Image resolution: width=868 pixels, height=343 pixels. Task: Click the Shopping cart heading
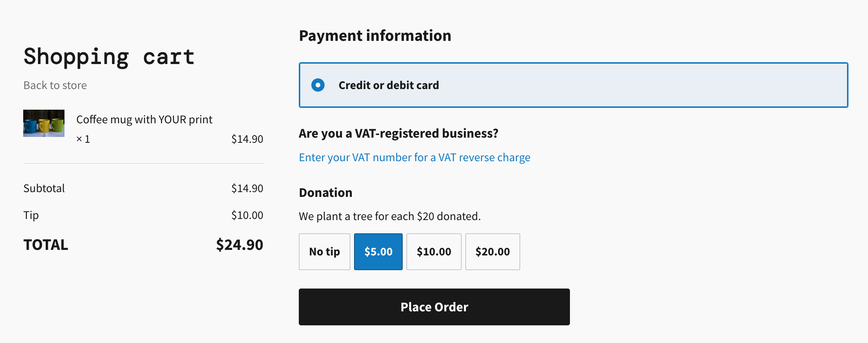pos(109,57)
